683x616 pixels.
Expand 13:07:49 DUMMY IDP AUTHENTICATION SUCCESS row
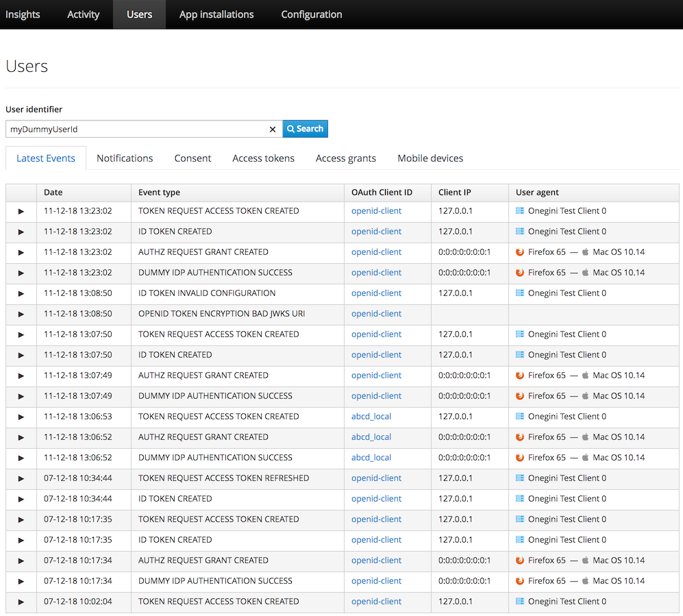click(x=21, y=396)
